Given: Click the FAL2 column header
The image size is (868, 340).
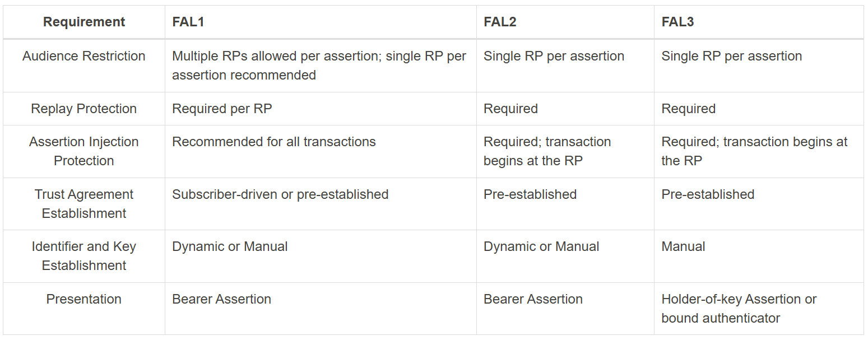Looking at the screenshot, I should pyautogui.click(x=500, y=22).
